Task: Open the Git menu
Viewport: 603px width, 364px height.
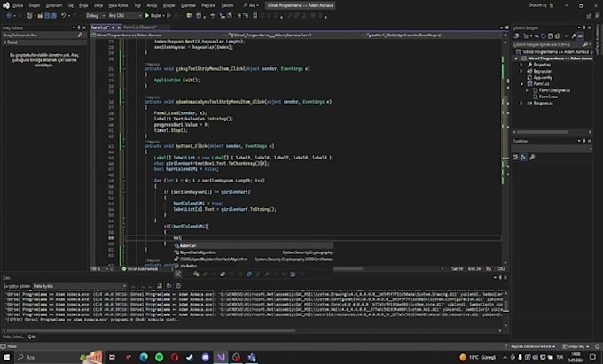Action: pos(71,5)
